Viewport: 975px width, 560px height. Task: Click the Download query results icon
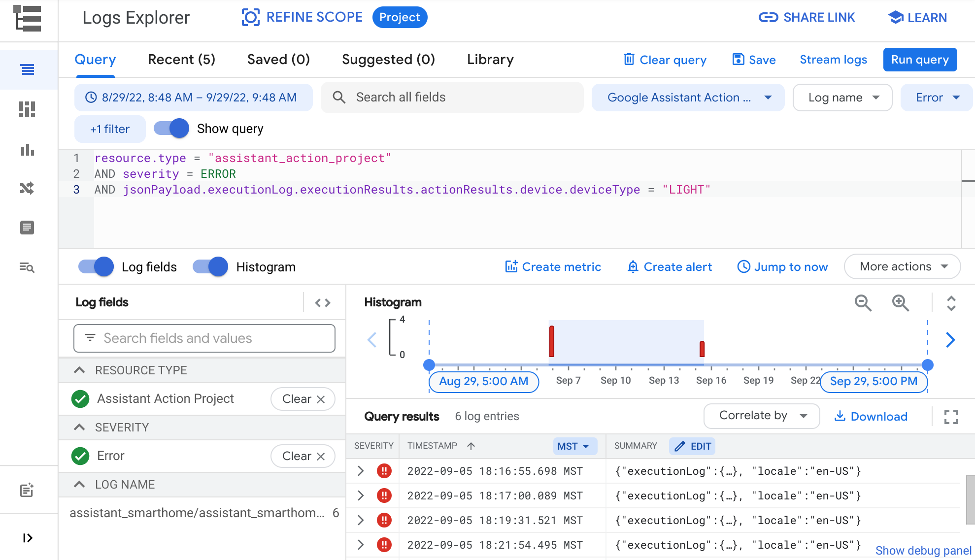click(871, 416)
